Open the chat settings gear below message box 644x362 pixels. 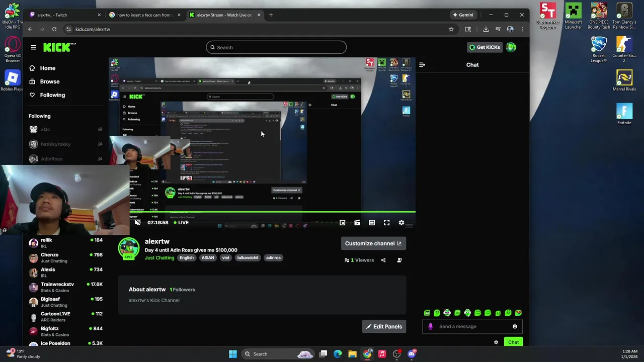point(496,342)
